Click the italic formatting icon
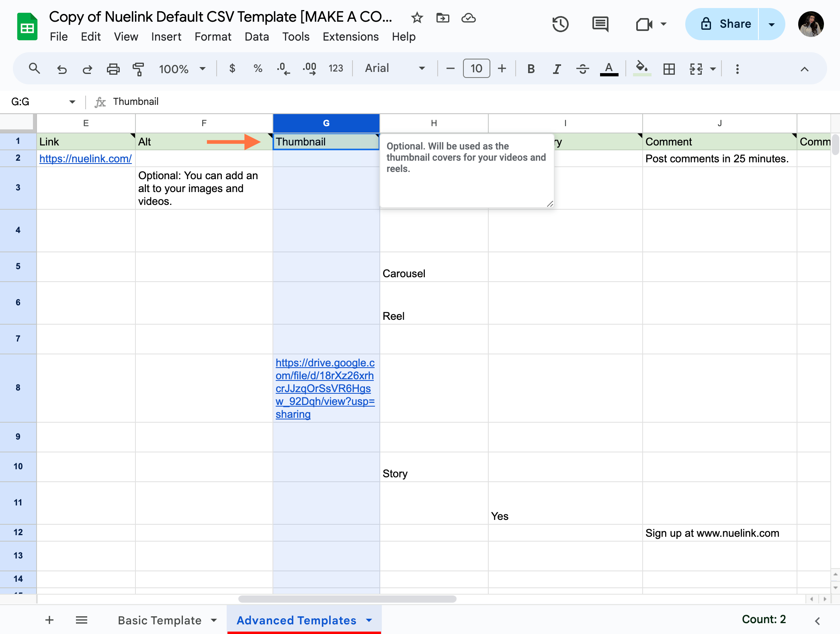The width and height of the screenshot is (840, 634). coord(555,69)
